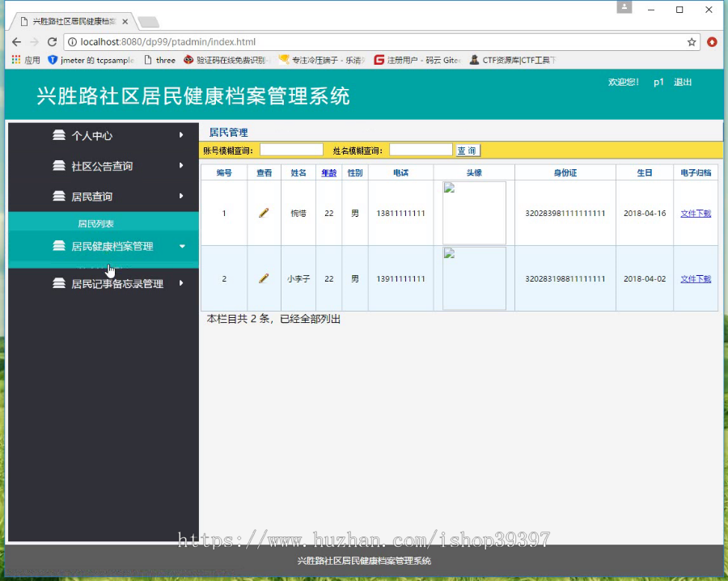Maximize the browser window
Viewport: 728px width, 581px height.
coord(679,10)
